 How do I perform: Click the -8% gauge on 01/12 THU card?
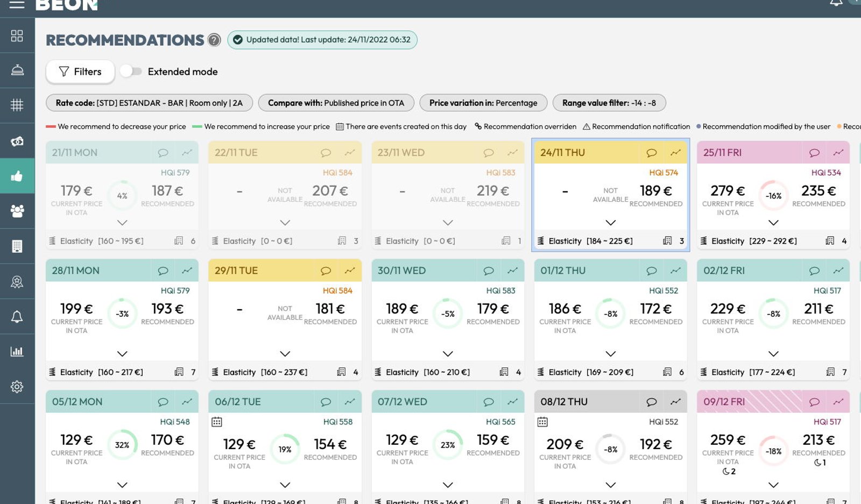[x=610, y=314]
